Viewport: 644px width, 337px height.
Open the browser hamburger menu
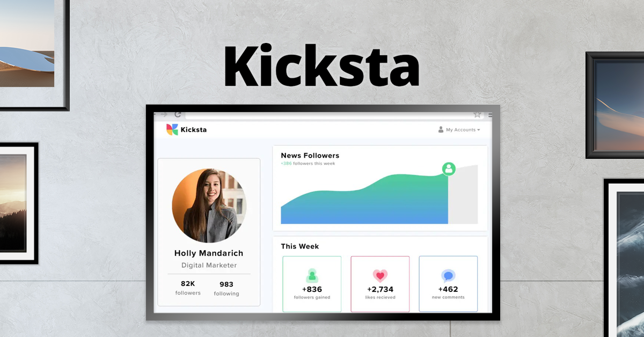pos(490,115)
